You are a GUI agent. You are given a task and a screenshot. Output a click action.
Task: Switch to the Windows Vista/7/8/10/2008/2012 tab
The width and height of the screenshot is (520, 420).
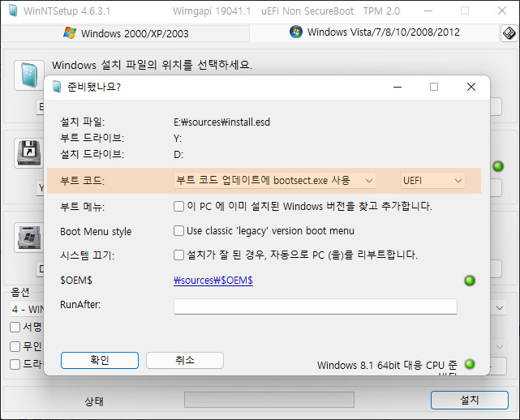(x=375, y=32)
